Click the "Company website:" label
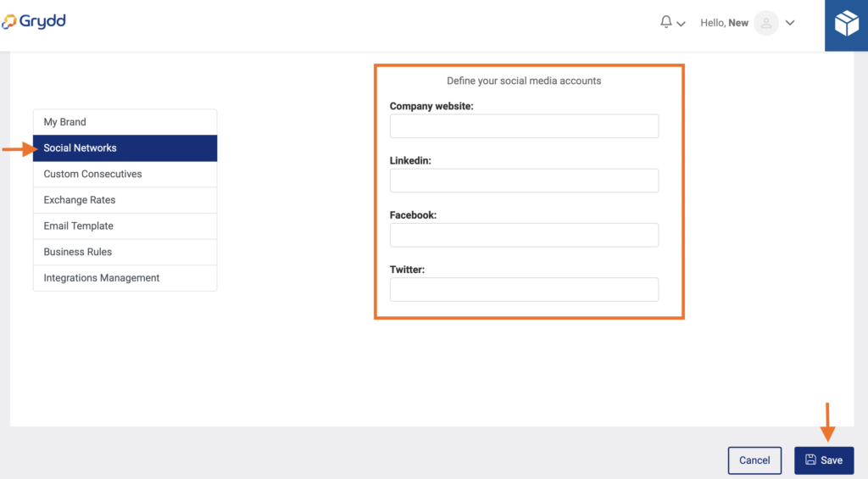This screenshot has height=479, width=868. pyautogui.click(x=431, y=106)
